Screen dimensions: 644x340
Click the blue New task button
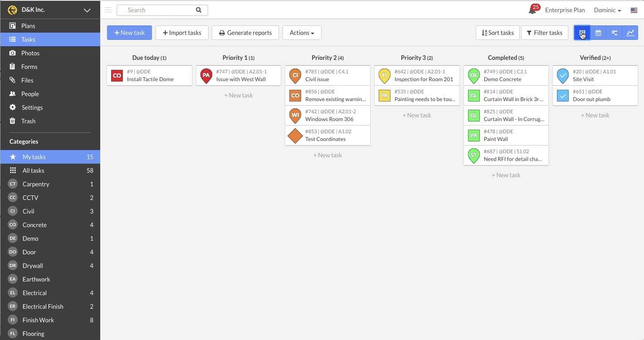130,33
